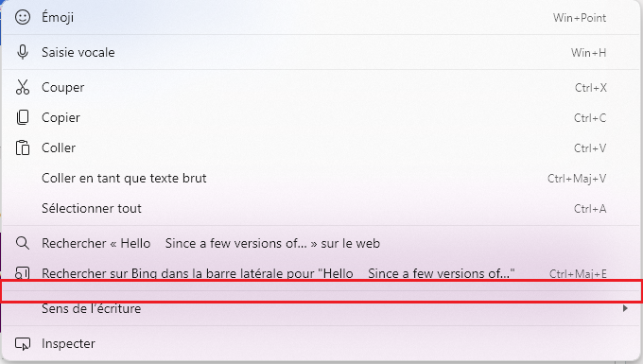Click the Inspecter cursor-screen icon
Image resolution: width=643 pixels, height=364 pixels.
[23, 344]
